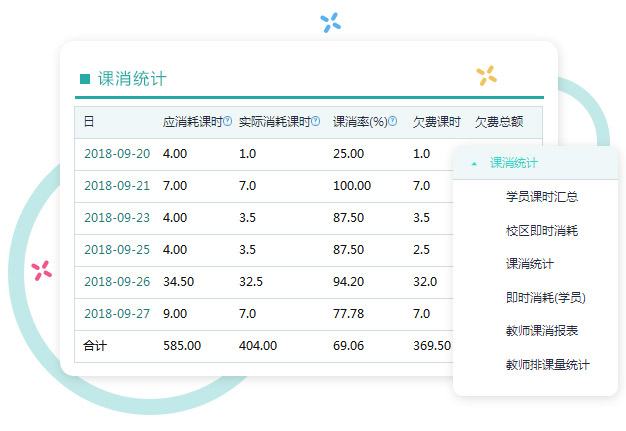626x431 pixels.
Task: Choose 课消统计 submenu entry
Action: [x=529, y=264]
